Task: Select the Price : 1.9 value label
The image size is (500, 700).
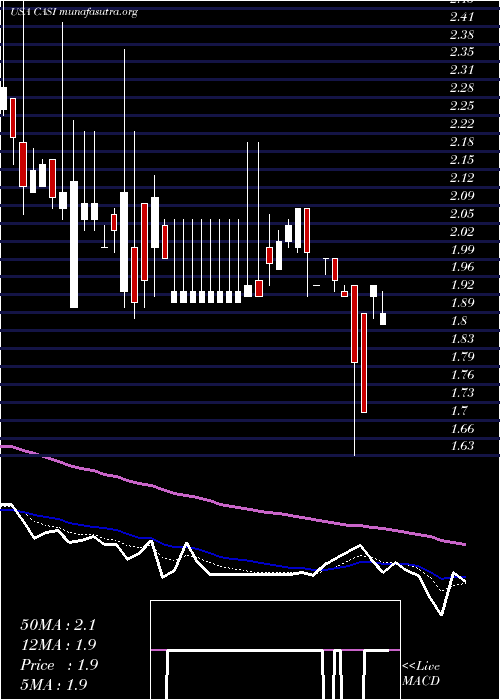Action: click(59, 665)
